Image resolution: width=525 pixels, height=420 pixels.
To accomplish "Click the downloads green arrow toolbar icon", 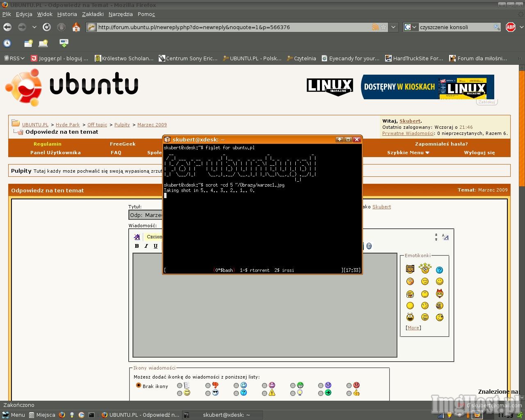I will 64,43.
